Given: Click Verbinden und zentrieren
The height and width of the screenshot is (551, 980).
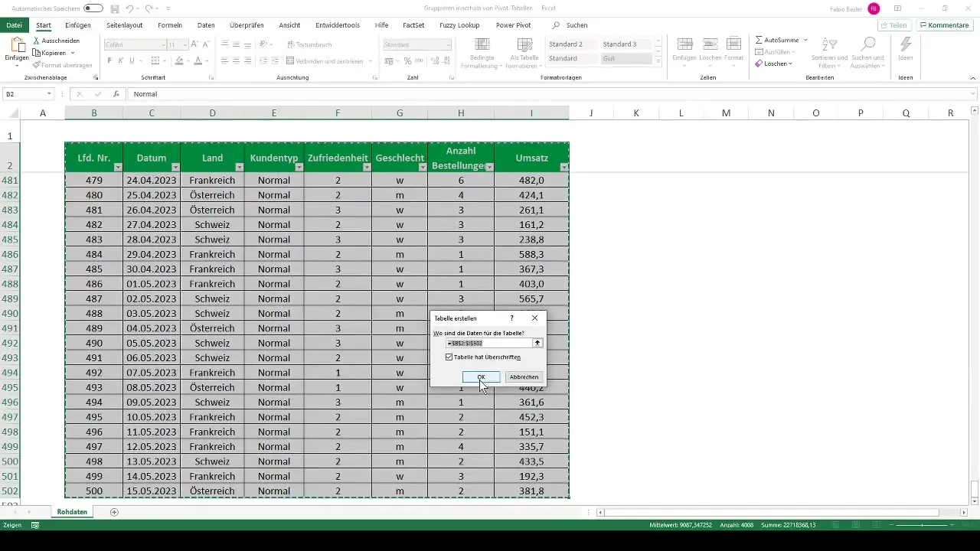Looking at the screenshot, I should click(326, 60).
